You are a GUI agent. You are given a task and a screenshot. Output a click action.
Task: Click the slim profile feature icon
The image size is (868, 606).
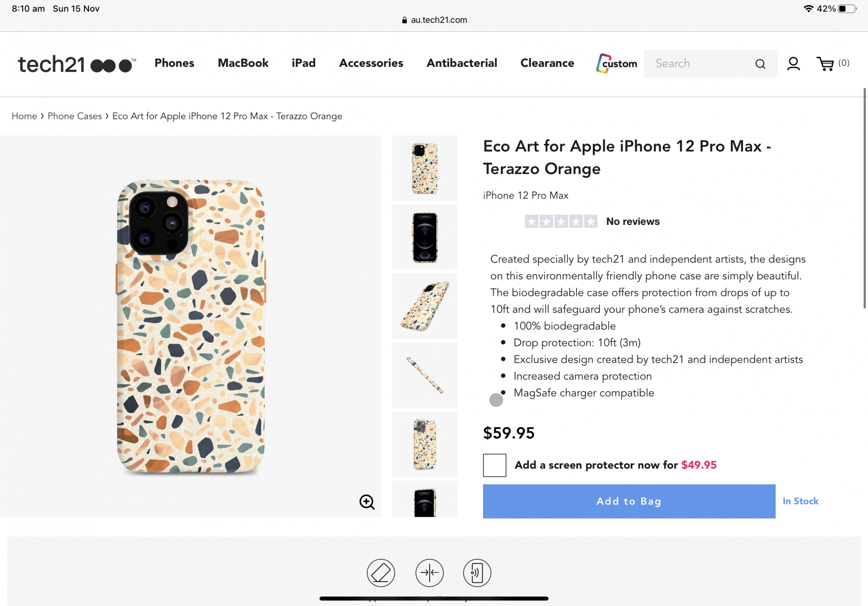[429, 573]
